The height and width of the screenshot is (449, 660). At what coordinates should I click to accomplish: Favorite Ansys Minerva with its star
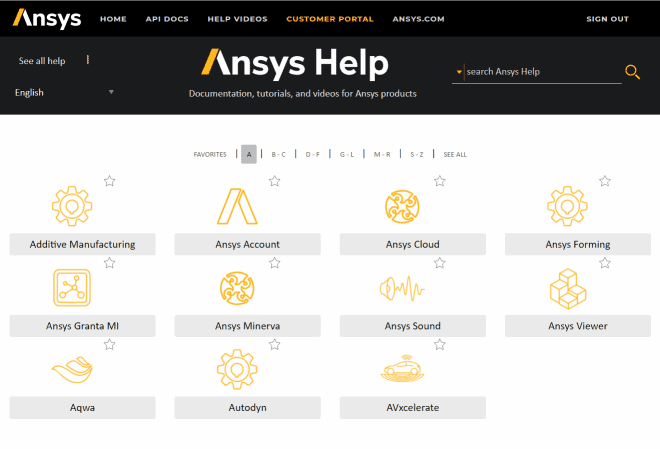274,263
